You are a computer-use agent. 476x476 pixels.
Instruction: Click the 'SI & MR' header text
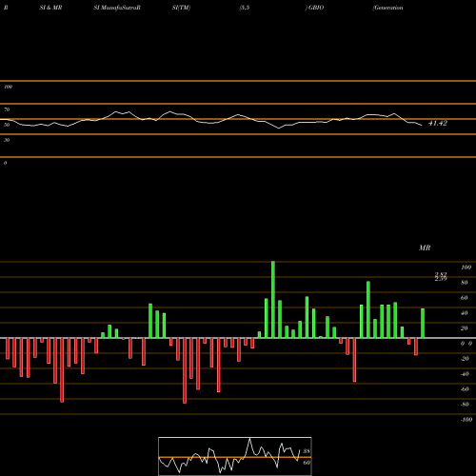click(x=50, y=8)
